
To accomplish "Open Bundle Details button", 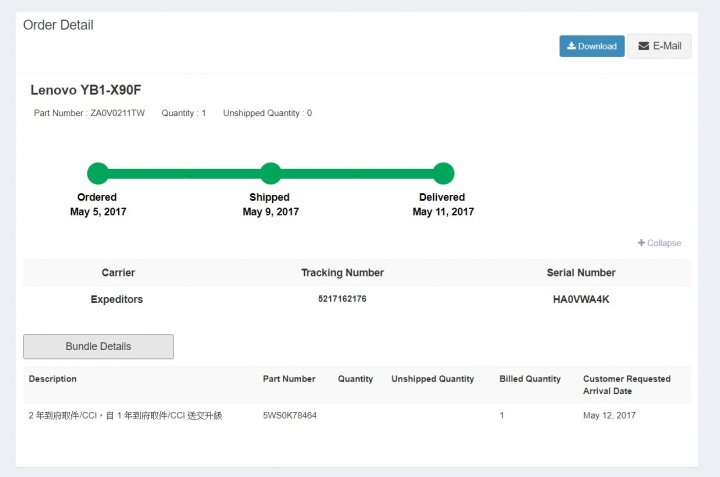I will tap(98, 347).
